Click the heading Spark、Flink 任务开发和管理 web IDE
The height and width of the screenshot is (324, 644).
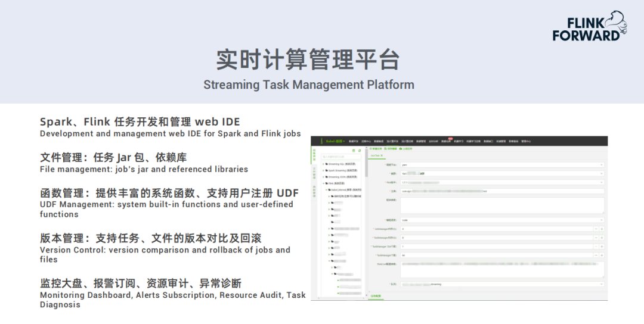tap(140, 122)
